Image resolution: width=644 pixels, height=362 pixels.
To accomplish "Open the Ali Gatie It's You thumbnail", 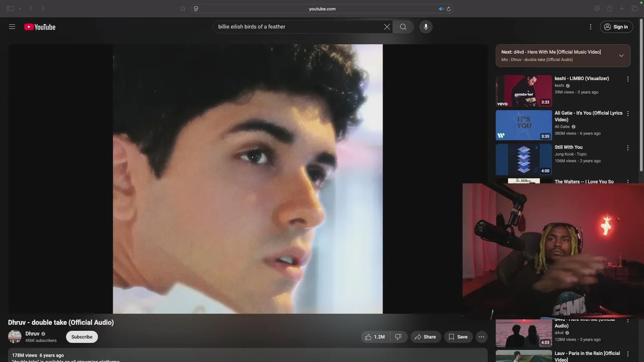I will [x=524, y=125].
